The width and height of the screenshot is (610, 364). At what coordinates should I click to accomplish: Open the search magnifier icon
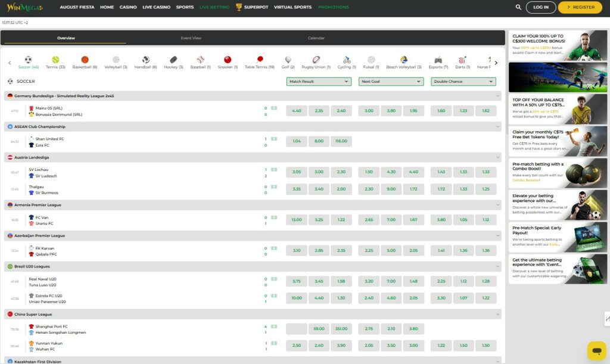point(518,7)
